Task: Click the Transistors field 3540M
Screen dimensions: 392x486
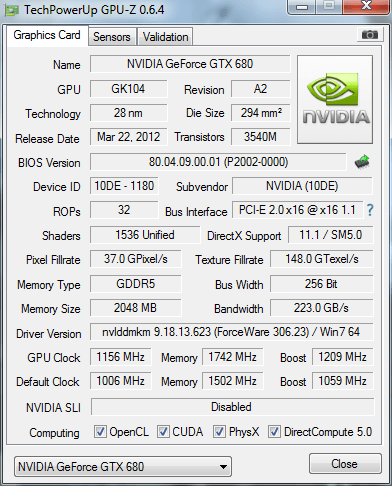Action: [261, 137]
